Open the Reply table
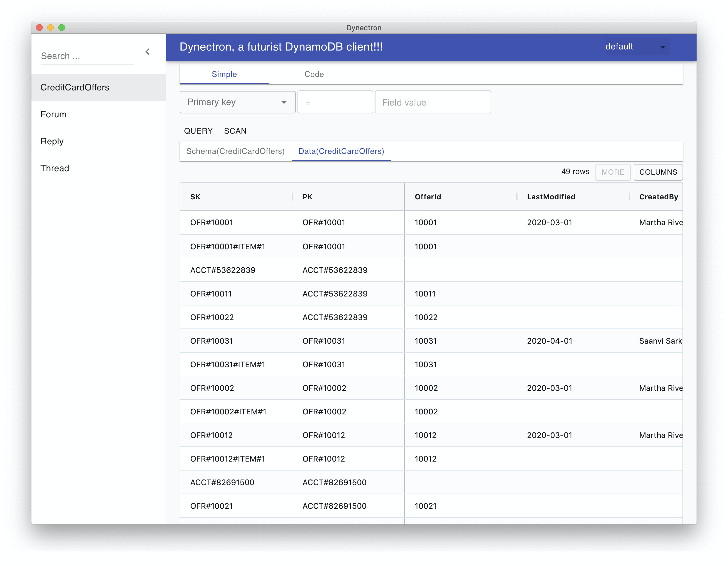Screen dimensions: 728x566 (x=52, y=141)
